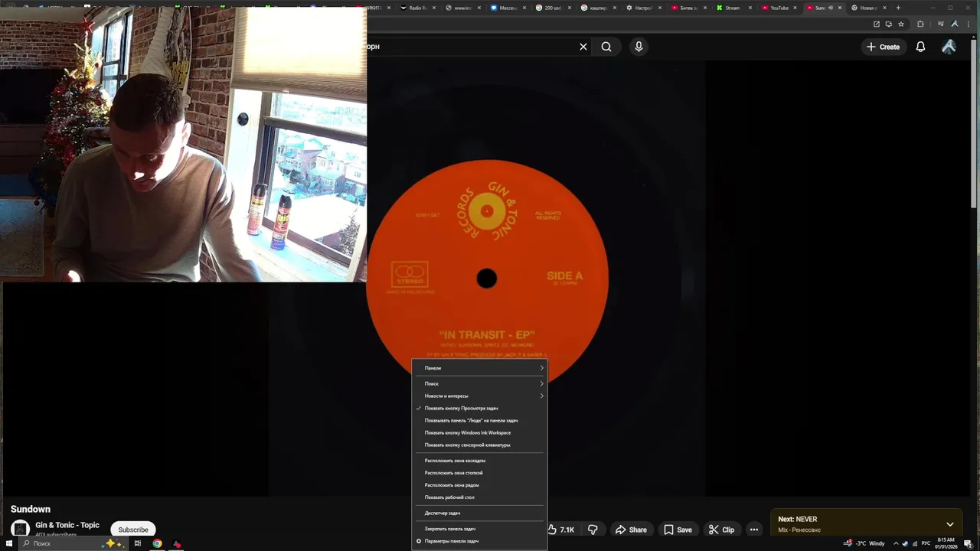Dislike the Sundown video
The height and width of the screenshot is (551, 980).
[593, 530]
